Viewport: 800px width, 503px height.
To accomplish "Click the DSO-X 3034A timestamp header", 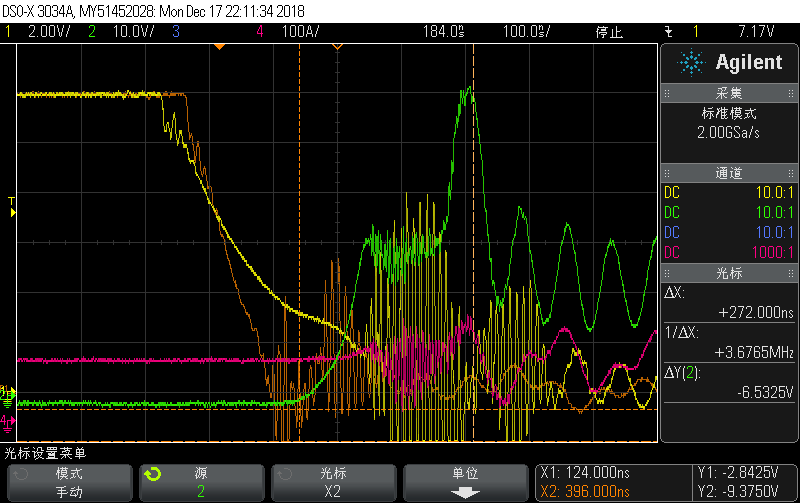I will (154, 11).
